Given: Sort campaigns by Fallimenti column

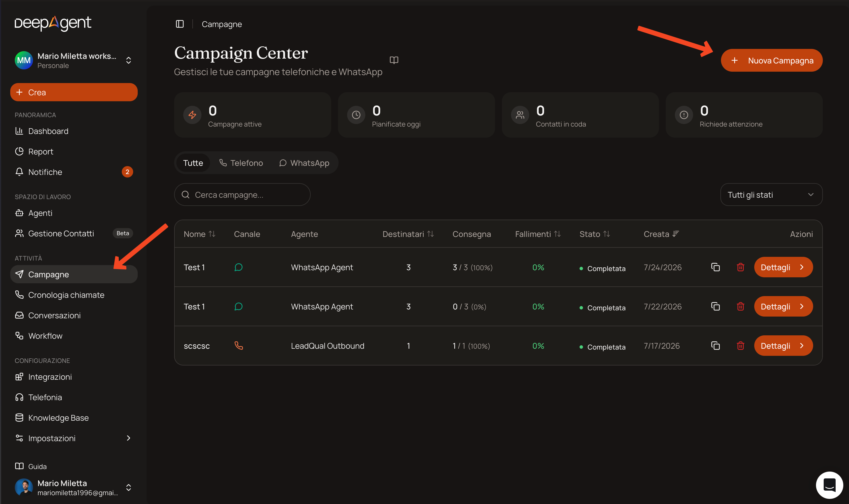Looking at the screenshot, I should click(x=538, y=234).
